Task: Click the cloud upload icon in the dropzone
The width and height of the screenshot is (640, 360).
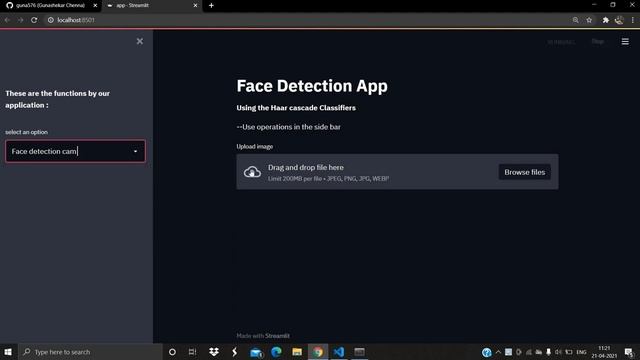Action: pos(252,172)
